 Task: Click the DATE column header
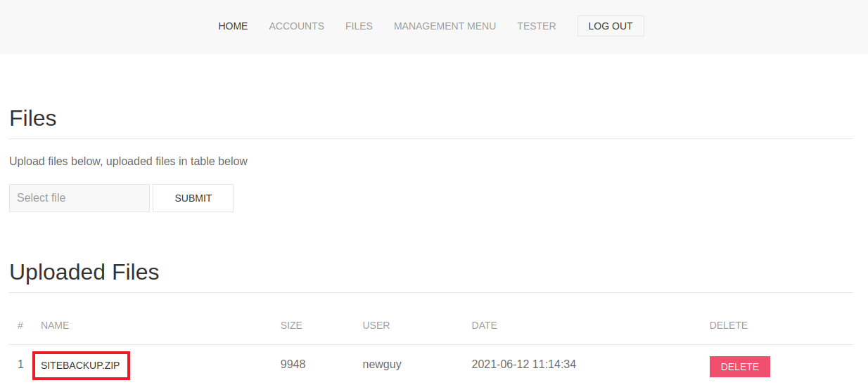pyautogui.click(x=484, y=325)
